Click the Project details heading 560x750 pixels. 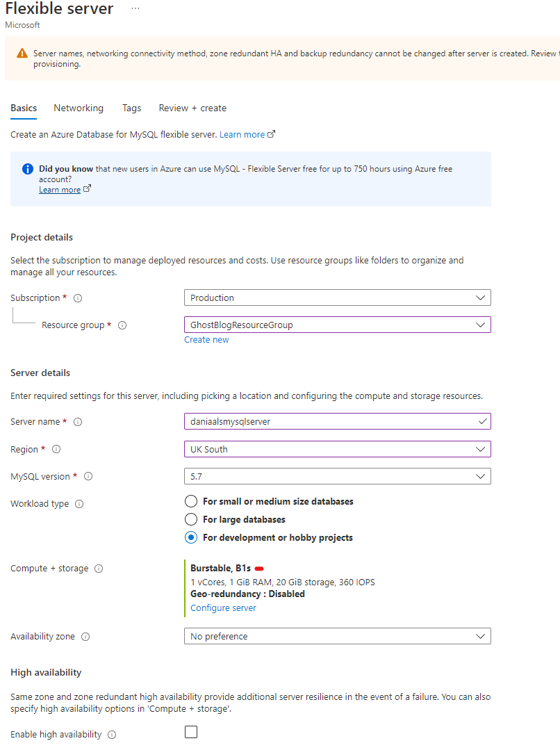point(42,237)
